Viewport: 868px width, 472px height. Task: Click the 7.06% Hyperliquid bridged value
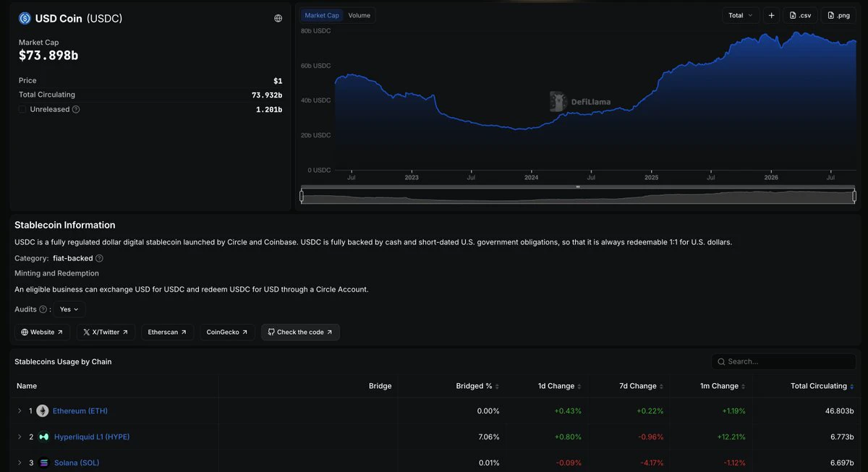488,437
